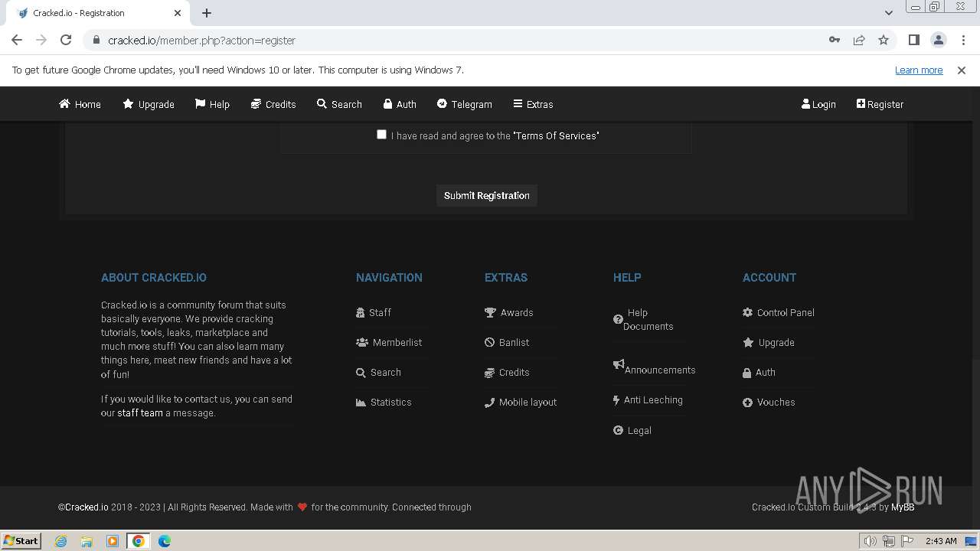This screenshot has height=551, width=980.
Task: Open Windows Explorer folder on taskbar
Action: pos(87,541)
